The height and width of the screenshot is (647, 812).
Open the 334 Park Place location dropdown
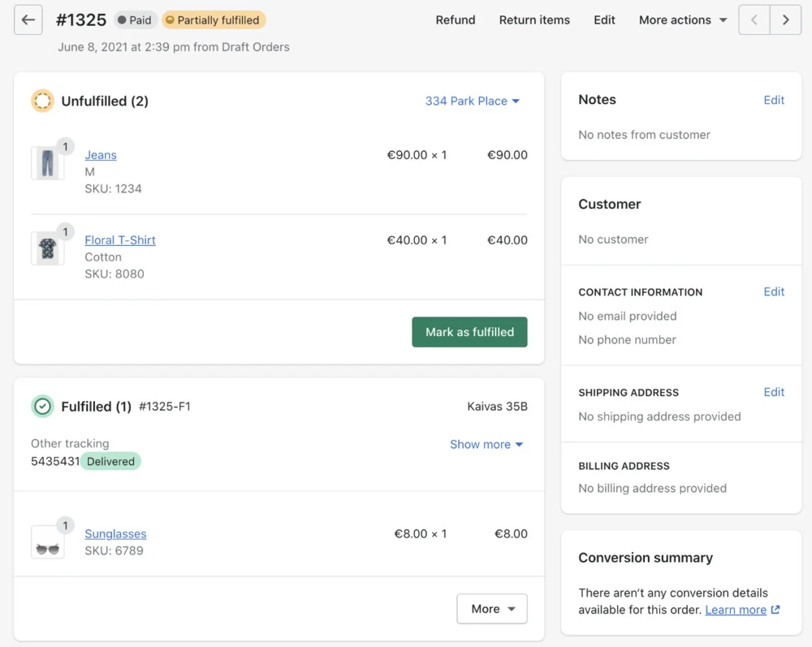point(473,101)
